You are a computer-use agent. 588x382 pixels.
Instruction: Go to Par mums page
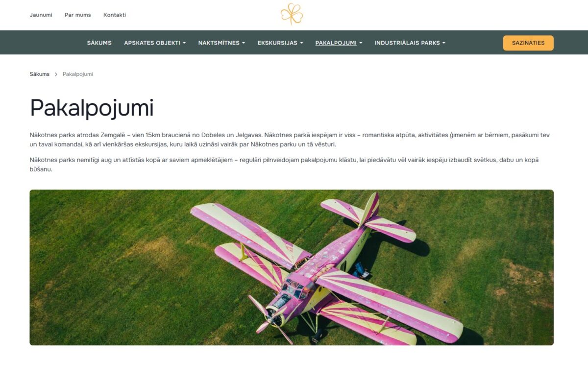(78, 15)
